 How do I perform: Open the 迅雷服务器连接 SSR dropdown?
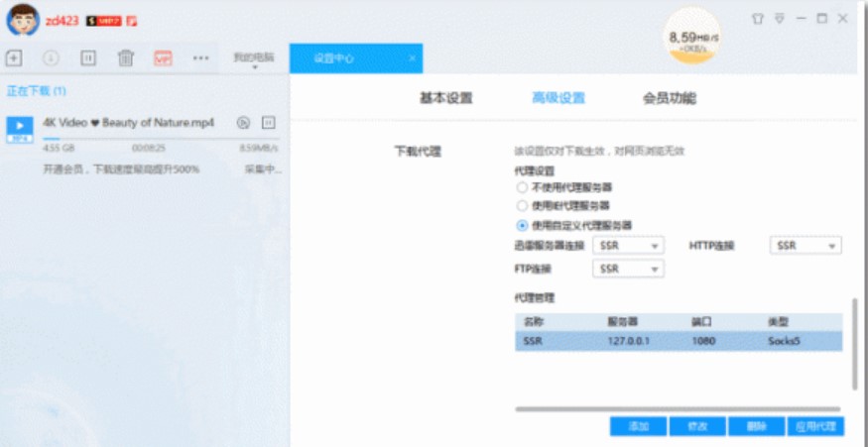[628, 246]
